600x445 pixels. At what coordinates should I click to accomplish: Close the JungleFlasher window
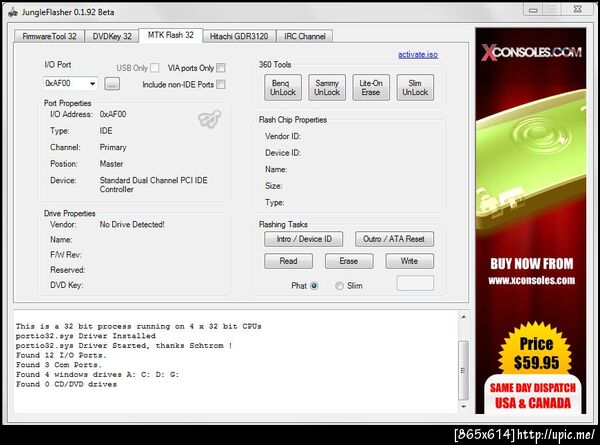577,10
